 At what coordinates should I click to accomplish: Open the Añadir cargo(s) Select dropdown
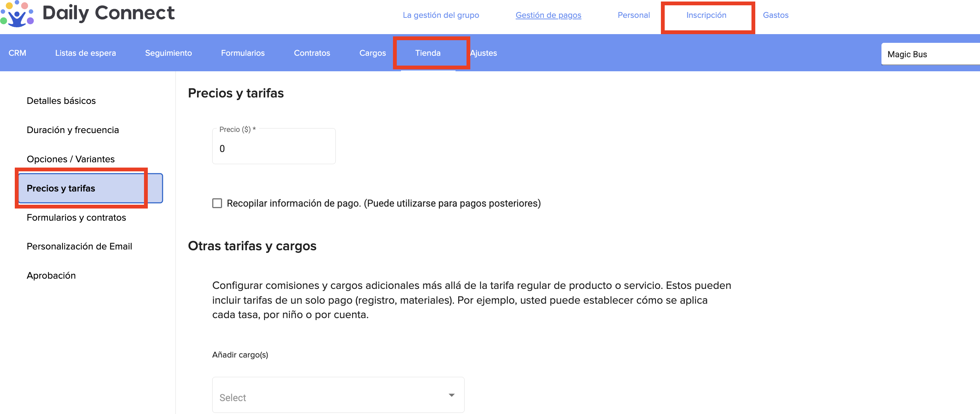pos(337,397)
